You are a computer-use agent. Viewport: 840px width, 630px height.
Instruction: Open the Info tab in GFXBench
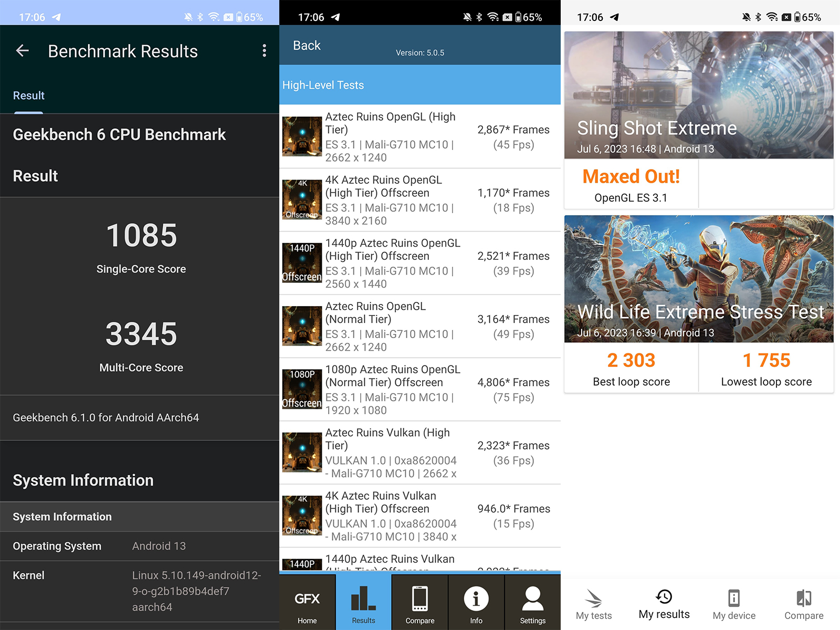476,602
